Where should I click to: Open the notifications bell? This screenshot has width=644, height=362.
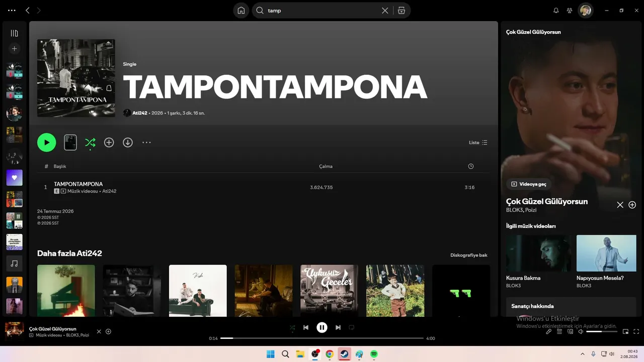556,10
